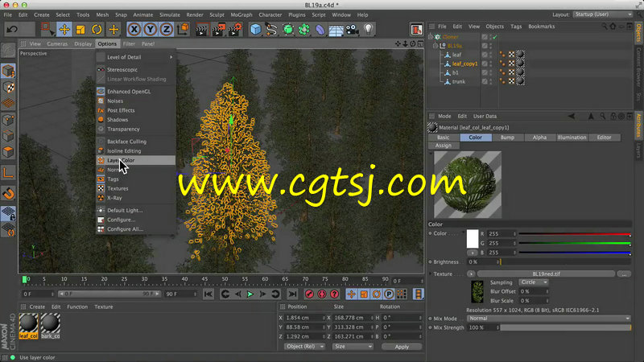The image size is (644, 362).
Task: Open material Illumination tab
Action: 572,138
